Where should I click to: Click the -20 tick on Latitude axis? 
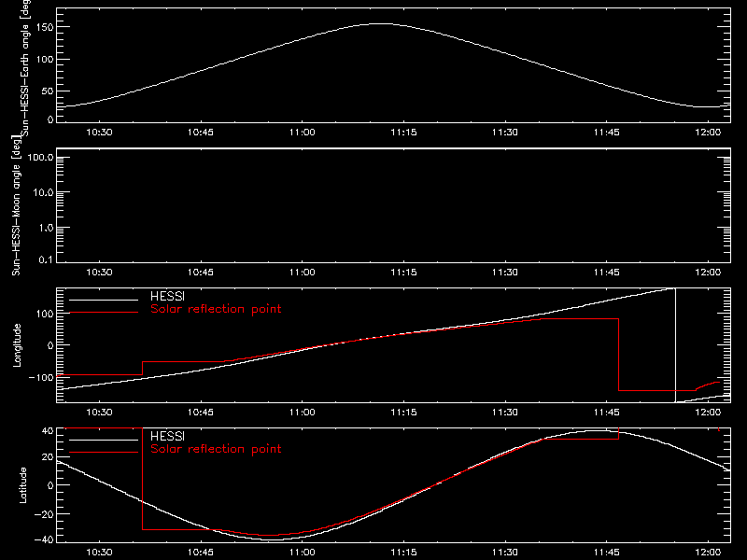coord(44,514)
